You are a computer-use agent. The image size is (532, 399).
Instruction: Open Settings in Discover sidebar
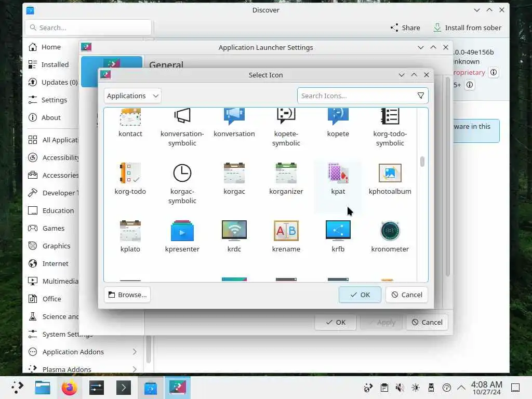coord(51,100)
